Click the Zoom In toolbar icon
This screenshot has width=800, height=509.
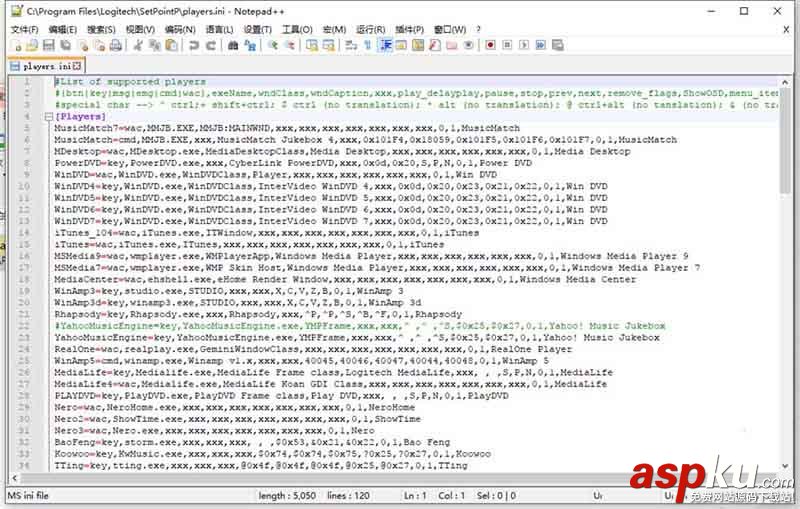click(x=273, y=45)
